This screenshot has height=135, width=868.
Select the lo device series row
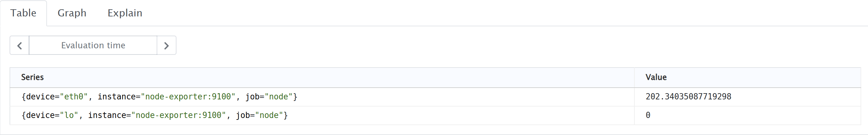(154, 115)
